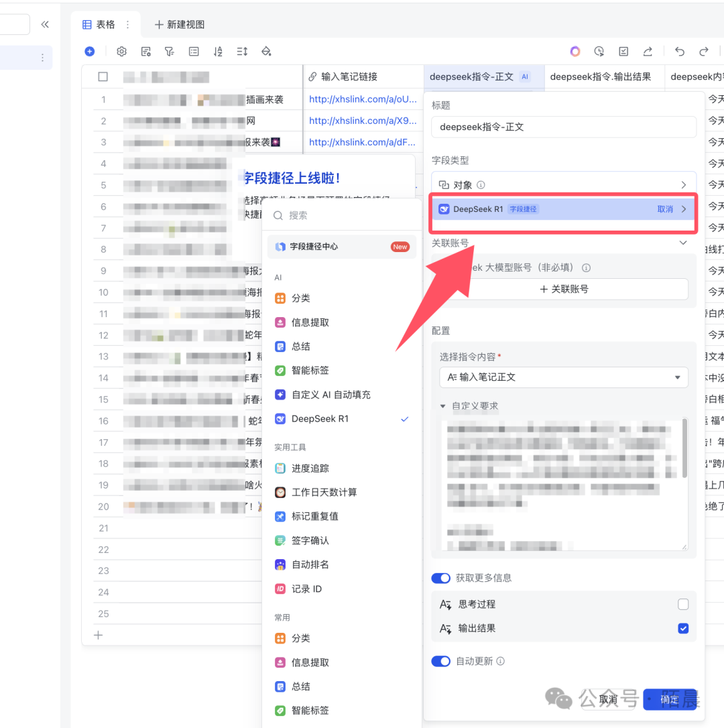Click info icon next to 自动更新
Viewport: 724px width, 728px height.
pyautogui.click(x=500, y=661)
